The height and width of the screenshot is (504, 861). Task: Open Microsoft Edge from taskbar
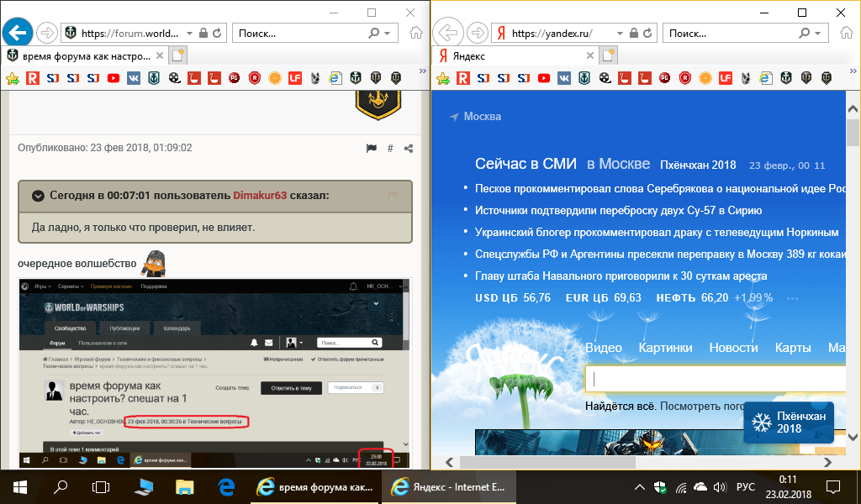226,487
